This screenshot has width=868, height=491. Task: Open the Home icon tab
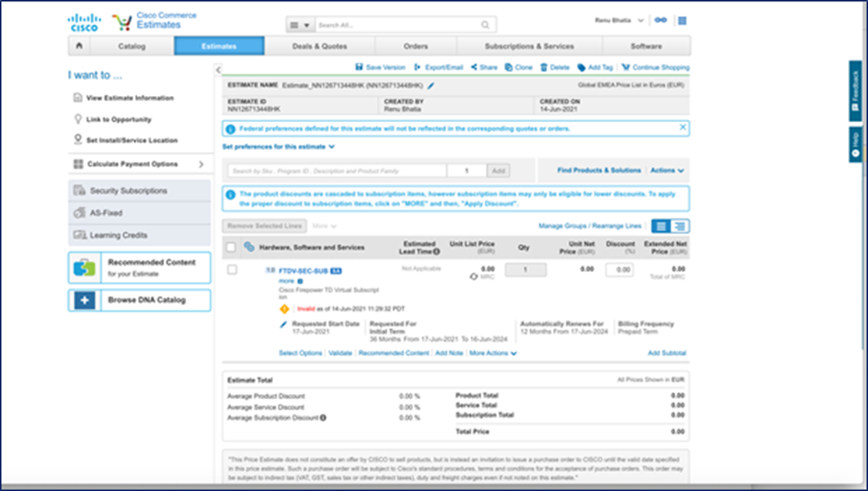(79, 46)
